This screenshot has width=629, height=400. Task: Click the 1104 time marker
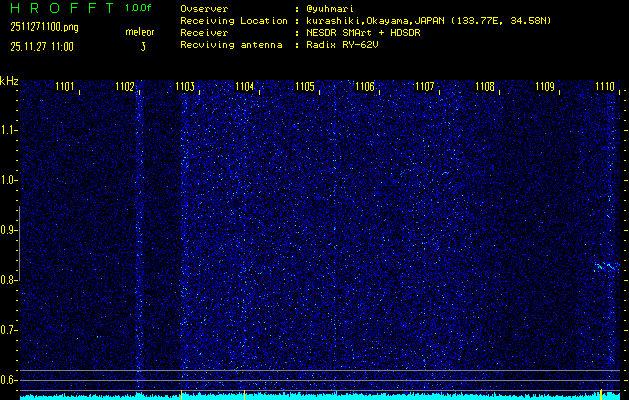coord(245,87)
